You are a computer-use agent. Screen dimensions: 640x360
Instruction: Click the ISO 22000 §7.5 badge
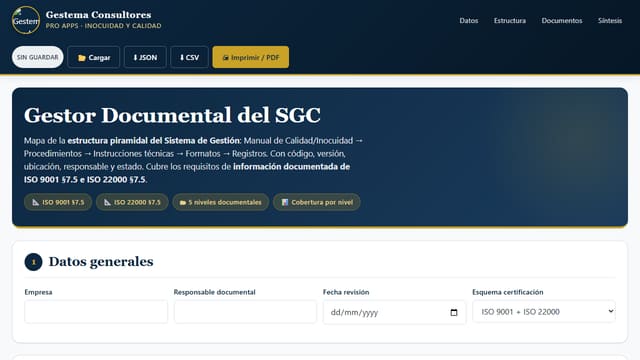pos(132,202)
